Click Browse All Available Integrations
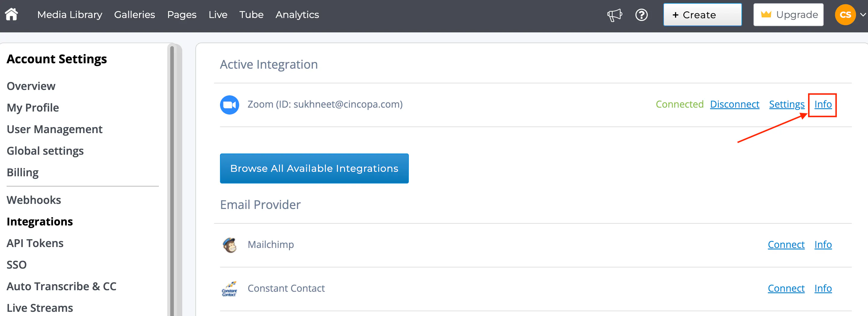Screen dimensions: 868x316 [x=314, y=168]
